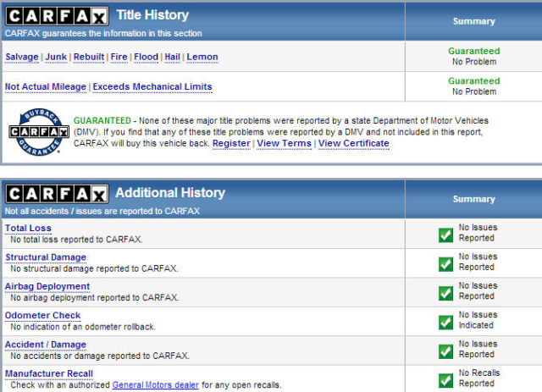Click the Register link for buyback guarantee
The image size is (542, 392).
231,143
